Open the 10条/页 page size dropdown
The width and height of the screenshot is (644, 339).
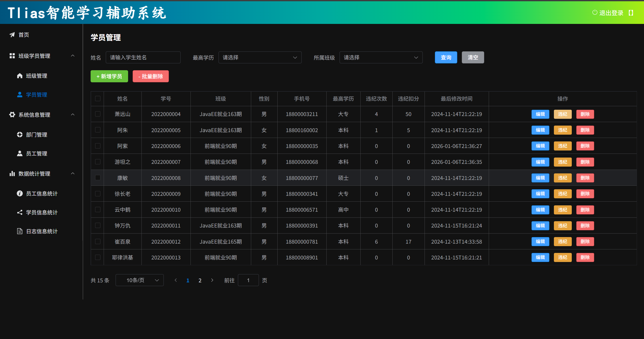[x=139, y=280]
